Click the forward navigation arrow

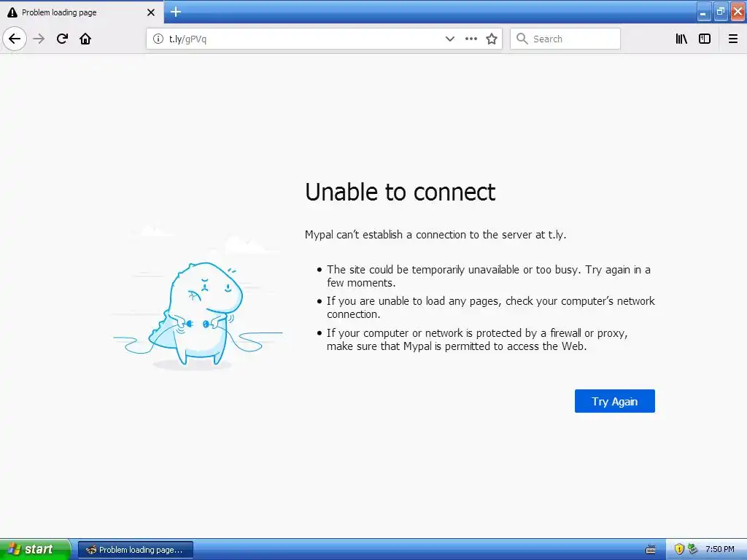click(39, 39)
